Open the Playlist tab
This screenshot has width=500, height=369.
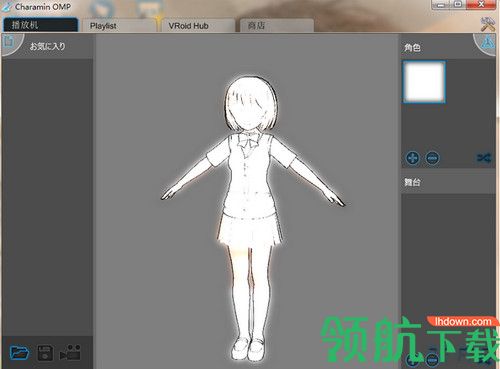click(119, 25)
